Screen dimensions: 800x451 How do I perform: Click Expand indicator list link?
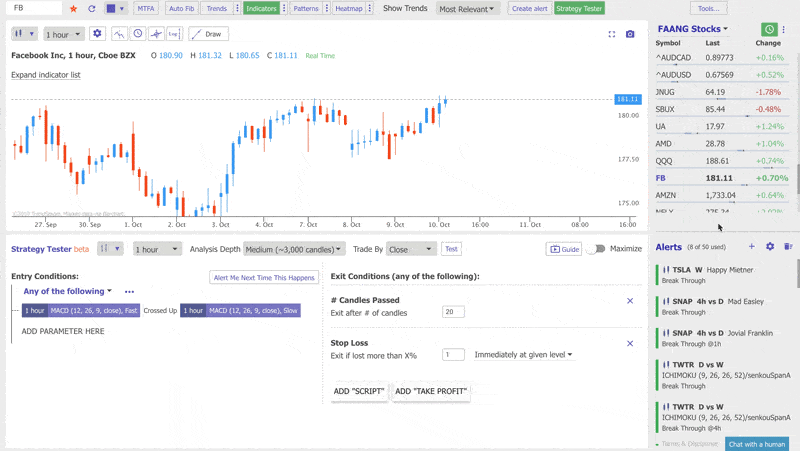pyautogui.click(x=46, y=75)
